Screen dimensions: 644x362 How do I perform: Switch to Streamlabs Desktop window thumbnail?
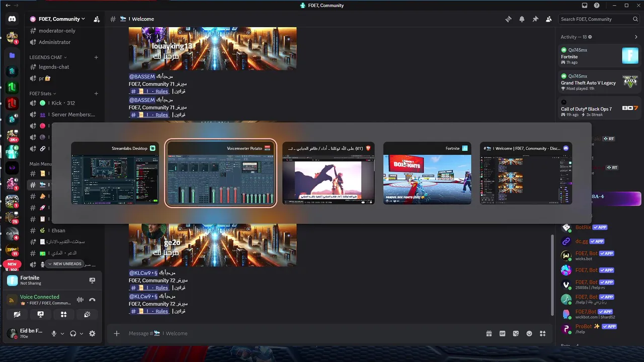[x=115, y=173]
